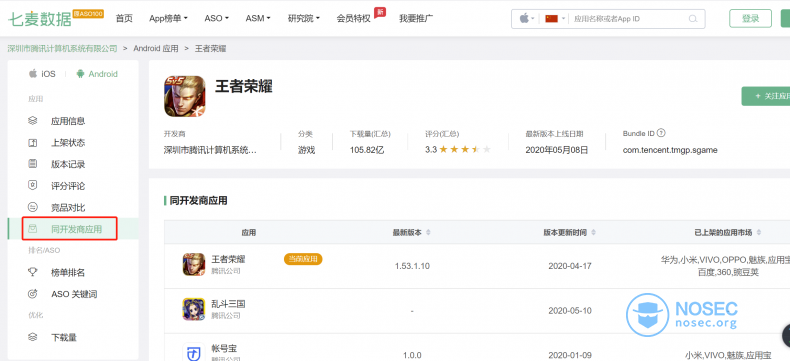Click the search magnifier icon
Image resolution: width=790 pixels, height=361 pixels.
coord(693,19)
